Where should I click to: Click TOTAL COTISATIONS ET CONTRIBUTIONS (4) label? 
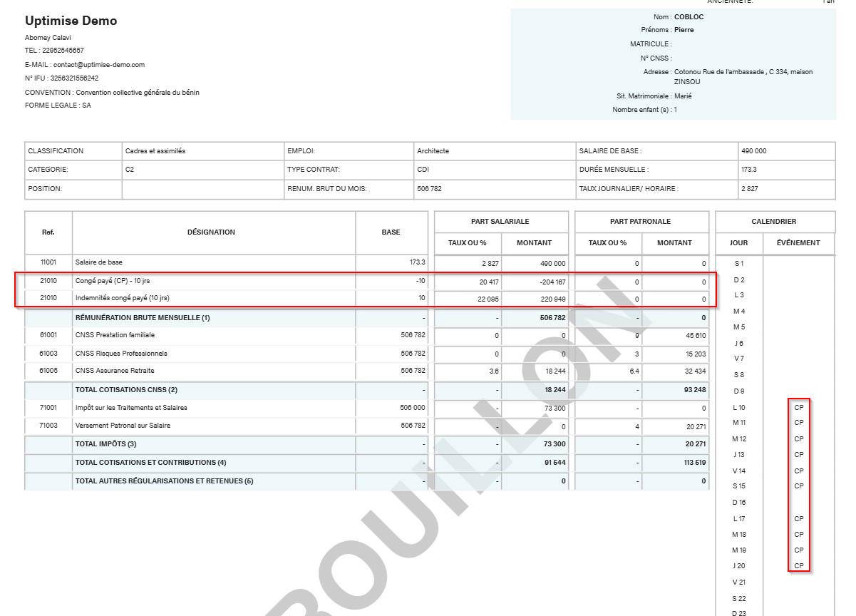(150, 463)
